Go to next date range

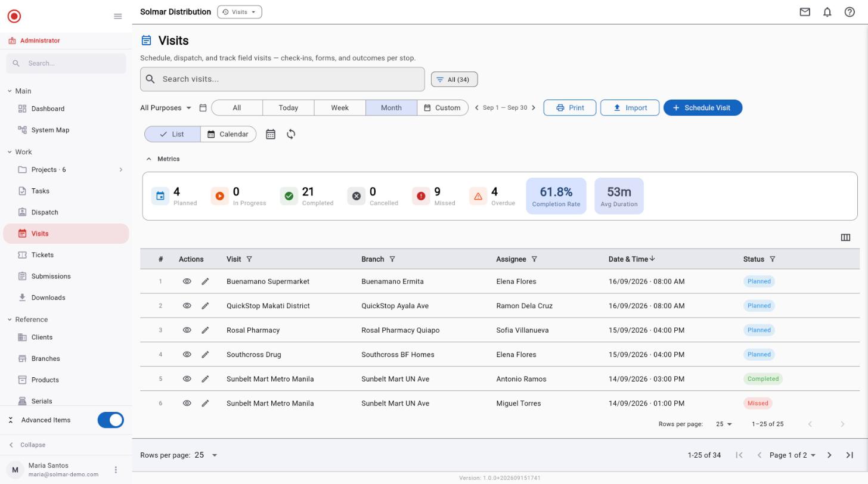(x=534, y=108)
